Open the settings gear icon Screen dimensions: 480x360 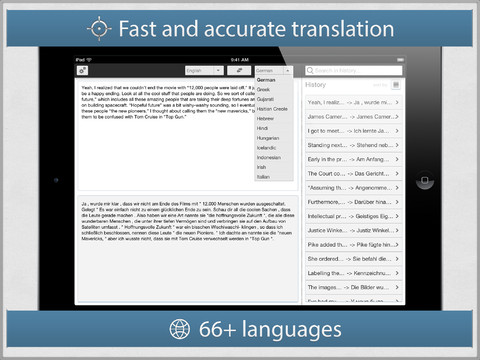(x=82, y=70)
